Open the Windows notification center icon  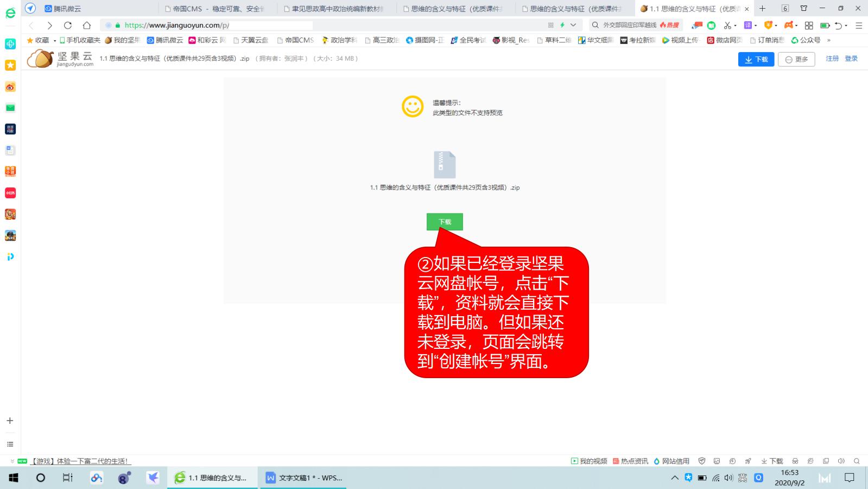pos(850,478)
